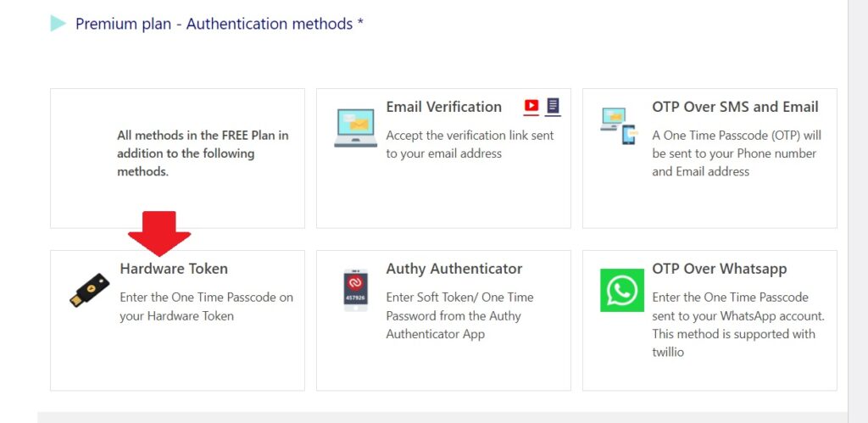Click the green WhatsApp icon
This screenshot has height=423, width=868.
point(622,290)
